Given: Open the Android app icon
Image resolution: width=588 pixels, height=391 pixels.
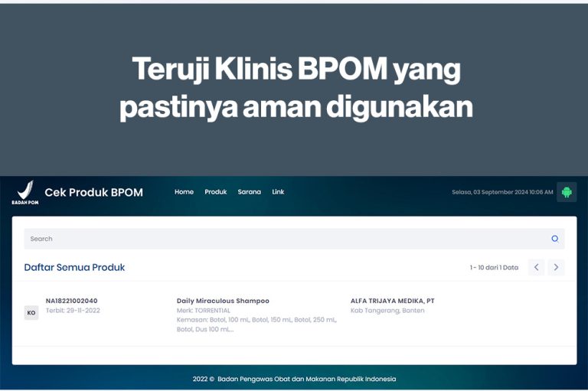Looking at the screenshot, I should [567, 192].
